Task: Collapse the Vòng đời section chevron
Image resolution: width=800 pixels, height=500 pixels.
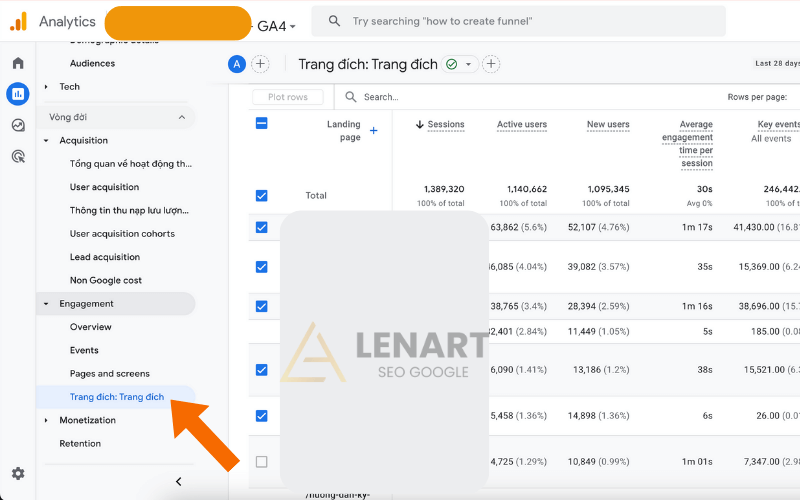Action: pos(182,117)
